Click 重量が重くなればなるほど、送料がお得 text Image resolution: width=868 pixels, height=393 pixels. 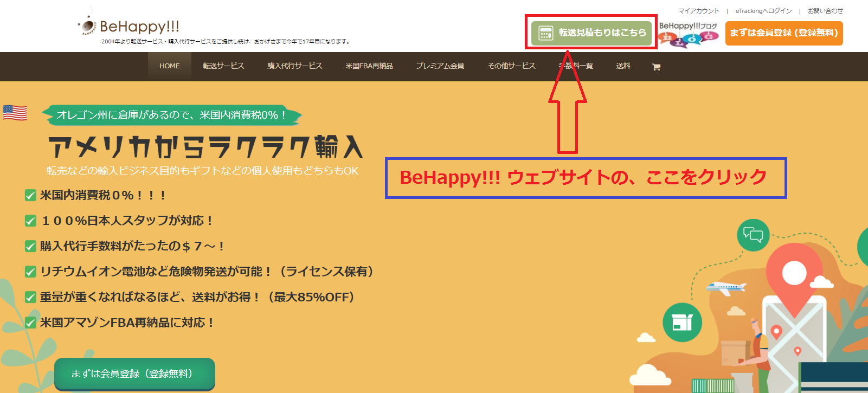click(x=197, y=297)
